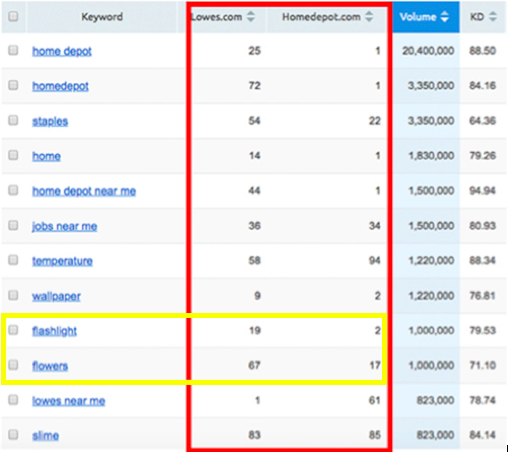Screen dimensions: 508x452
Task: Sort by Homedepot.com column arrows
Action: [369, 17]
